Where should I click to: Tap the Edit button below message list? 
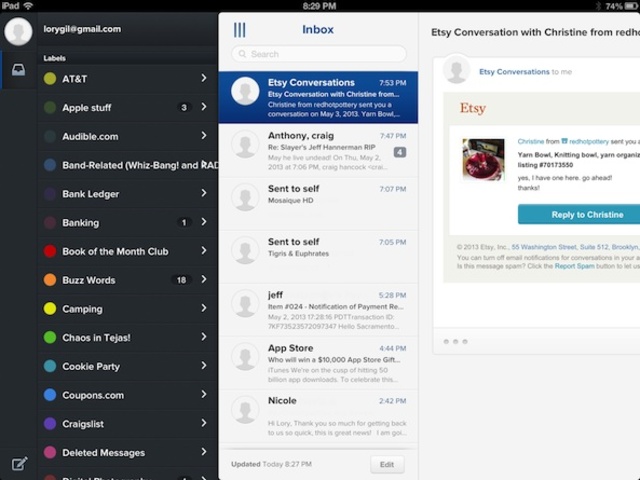(387, 464)
